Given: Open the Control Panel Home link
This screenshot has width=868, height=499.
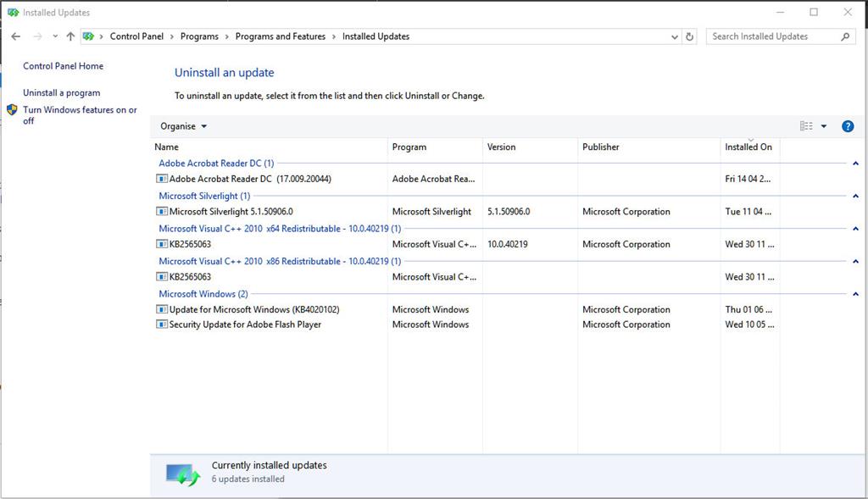Looking at the screenshot, I should (63, 66).
